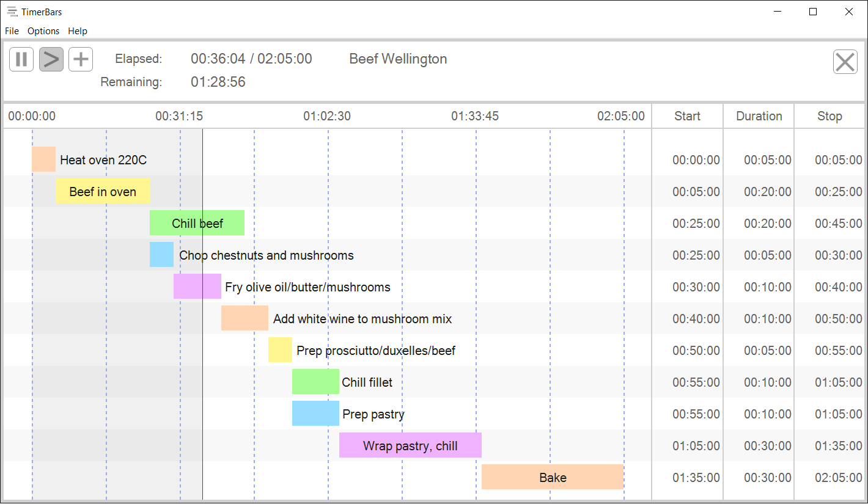
Task: Click the 00:31:15 timeline label
Action: click(179, 116)
